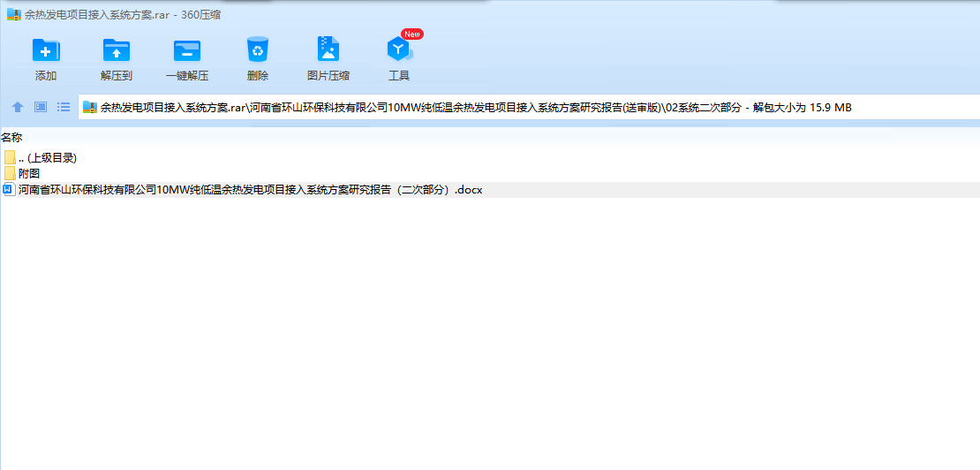Click the 解压到 label text
Viewport: 980px width, 470px height.
pyautogui.click(x=117, y=76)
